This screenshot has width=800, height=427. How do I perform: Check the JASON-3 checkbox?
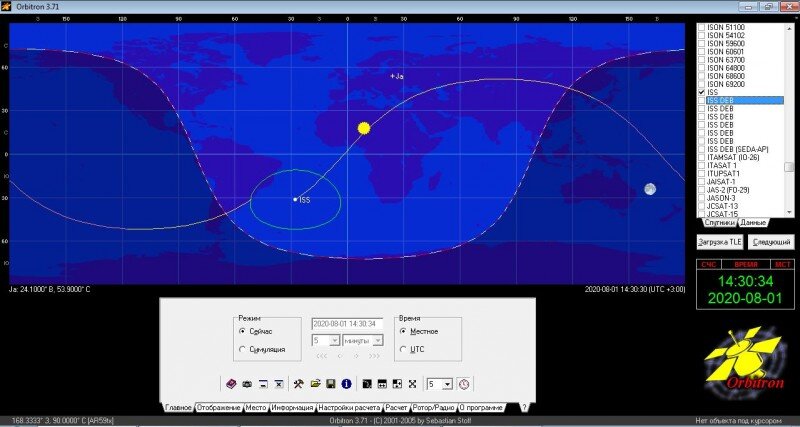[702, 198]
